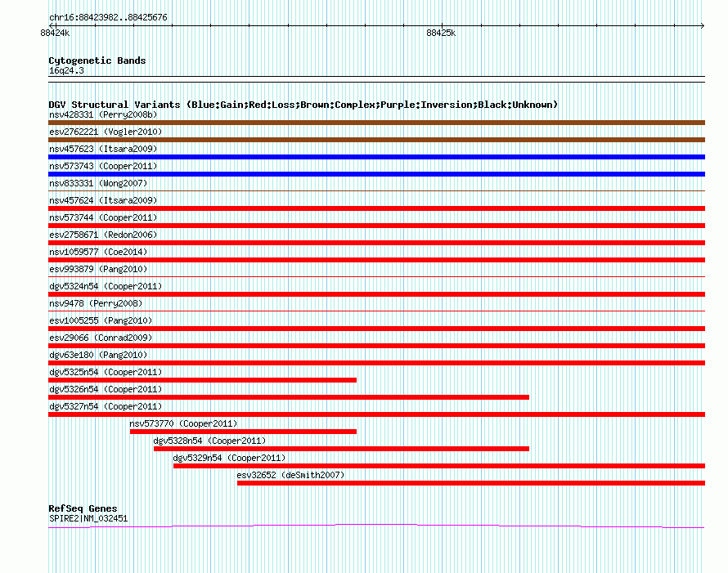Open the nsv1059577 (Coe2014) label
728x573 pixels.
tap(98, 252)
